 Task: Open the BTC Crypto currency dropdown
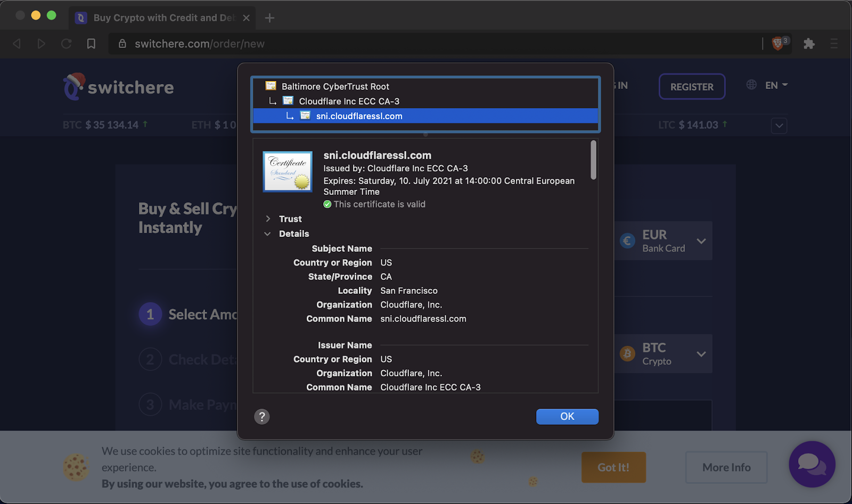[663, 354]
